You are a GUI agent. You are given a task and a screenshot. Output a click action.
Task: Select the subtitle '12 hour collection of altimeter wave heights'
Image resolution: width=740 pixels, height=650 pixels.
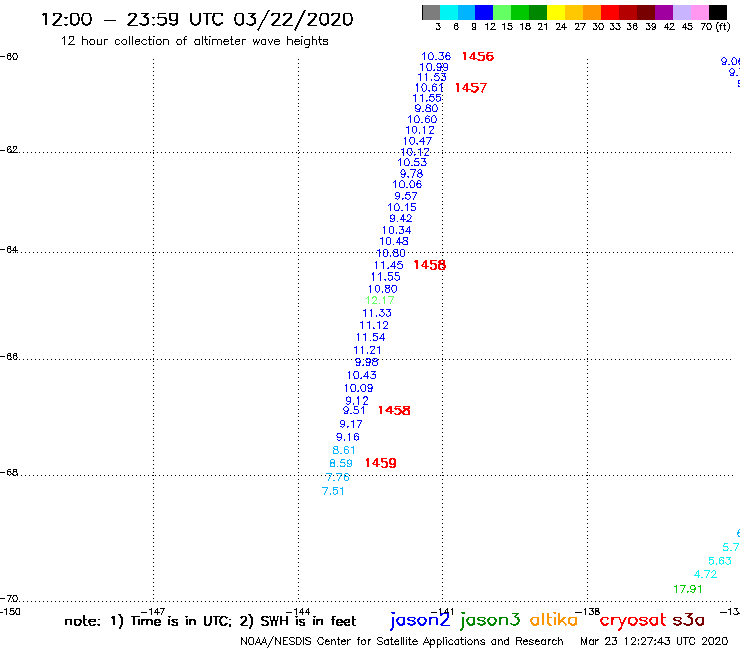pos(194,41)
